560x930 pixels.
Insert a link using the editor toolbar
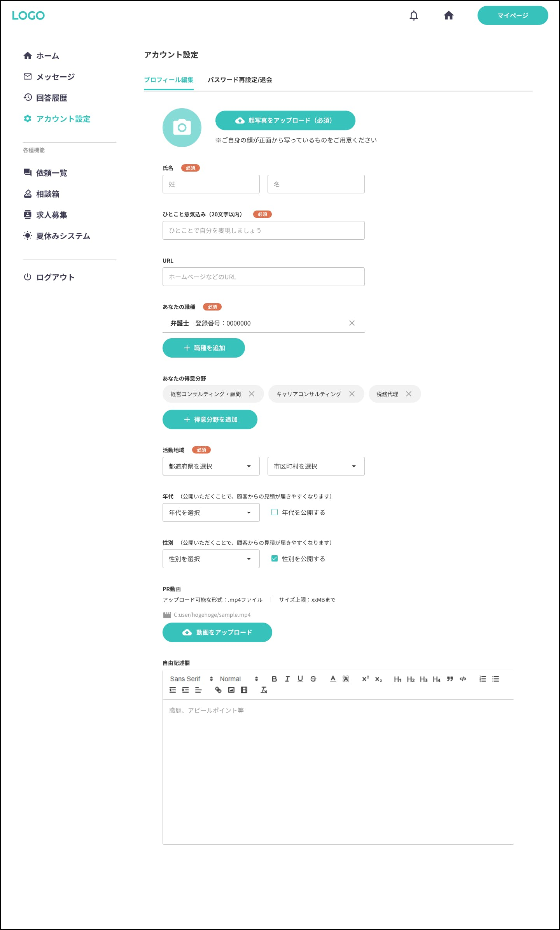[x=218, y=690]
